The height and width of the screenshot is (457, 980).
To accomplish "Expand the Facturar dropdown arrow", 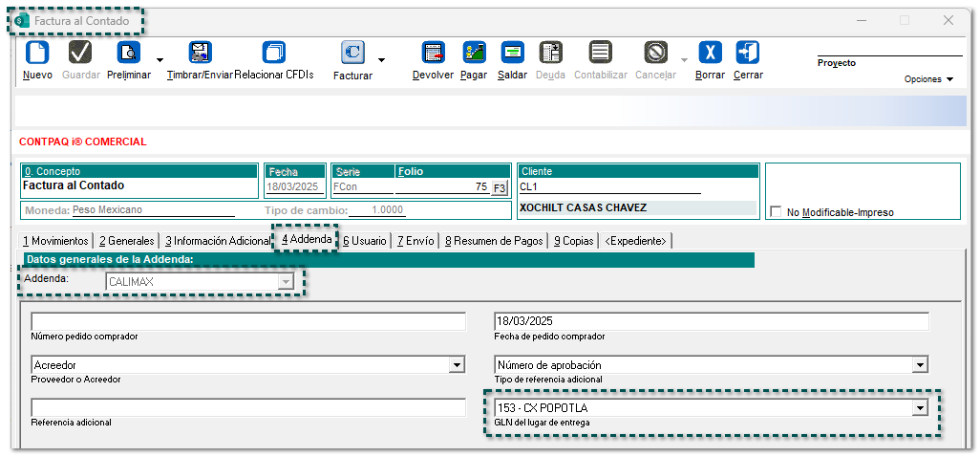I will (x=381, y=60).
